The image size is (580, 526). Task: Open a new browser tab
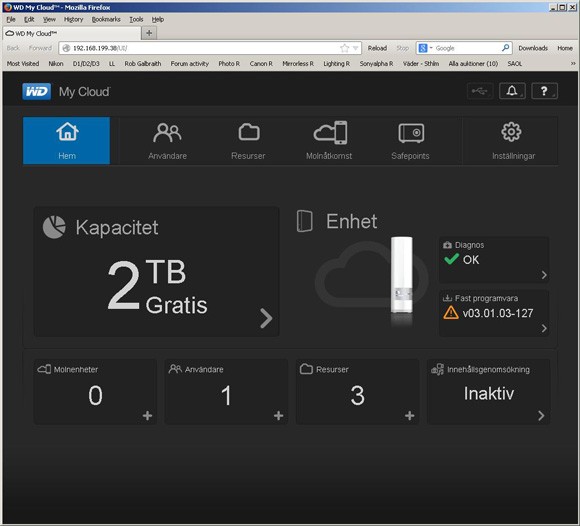click(x=149, y=33)
